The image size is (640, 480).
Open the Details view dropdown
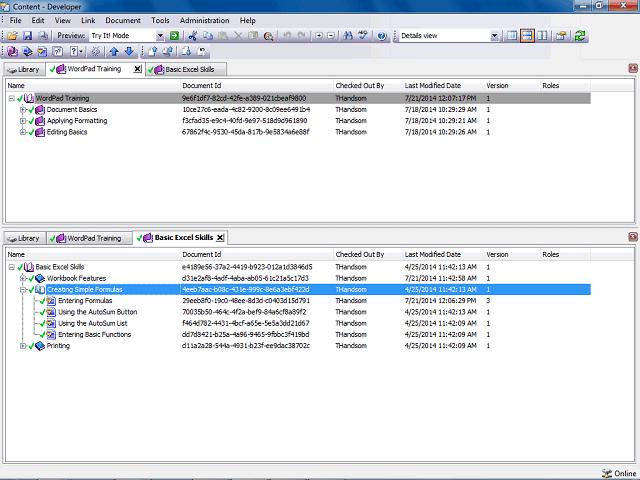click(494, 36)
